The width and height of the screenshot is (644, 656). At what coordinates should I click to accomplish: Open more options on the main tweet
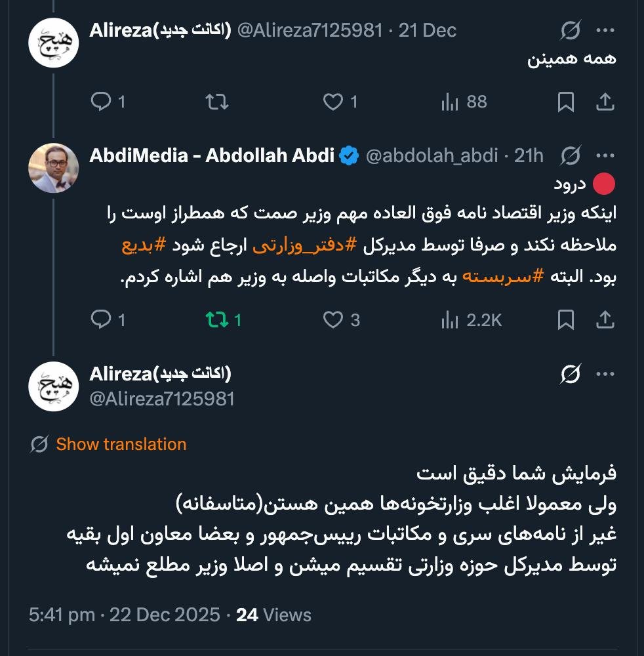pyautogui.click(x=604, y=374)
